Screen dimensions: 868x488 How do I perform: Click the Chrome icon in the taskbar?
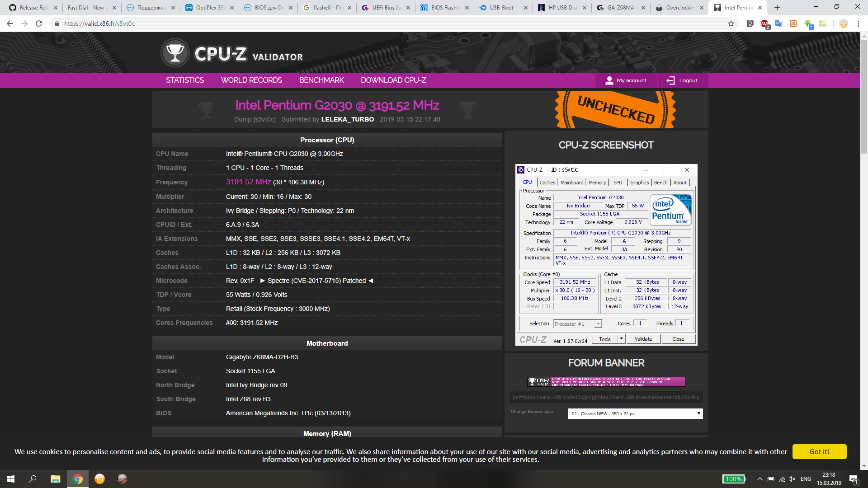point(78,479)
